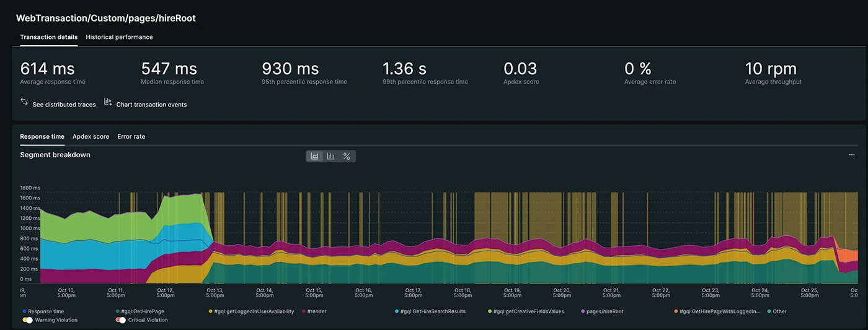Click #gql:GetHireSearchResults blue legend swatch
Screen dimensions: 868x330
(396, 311)
